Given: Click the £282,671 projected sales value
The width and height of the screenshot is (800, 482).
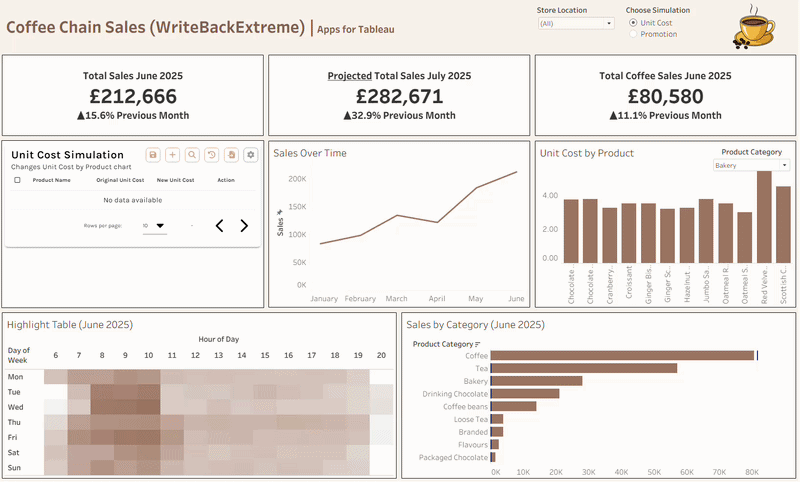Looking at the screenshot, I should [399, 96].
